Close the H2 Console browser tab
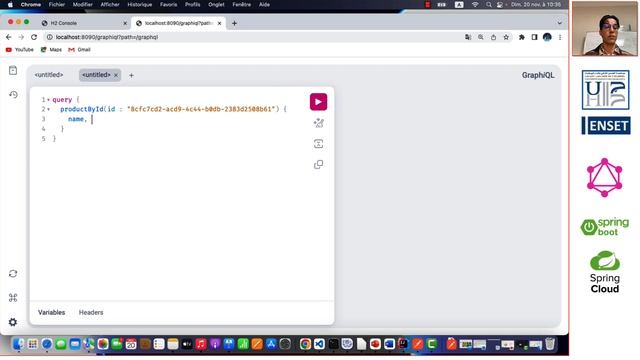 (125, 23)
